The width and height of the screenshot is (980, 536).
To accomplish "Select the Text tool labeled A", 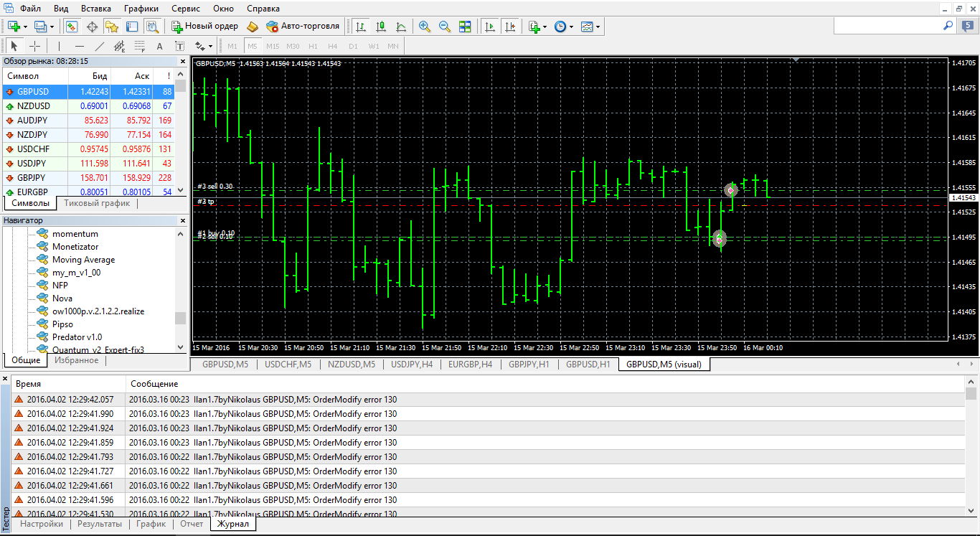I will tap(160, 46).
